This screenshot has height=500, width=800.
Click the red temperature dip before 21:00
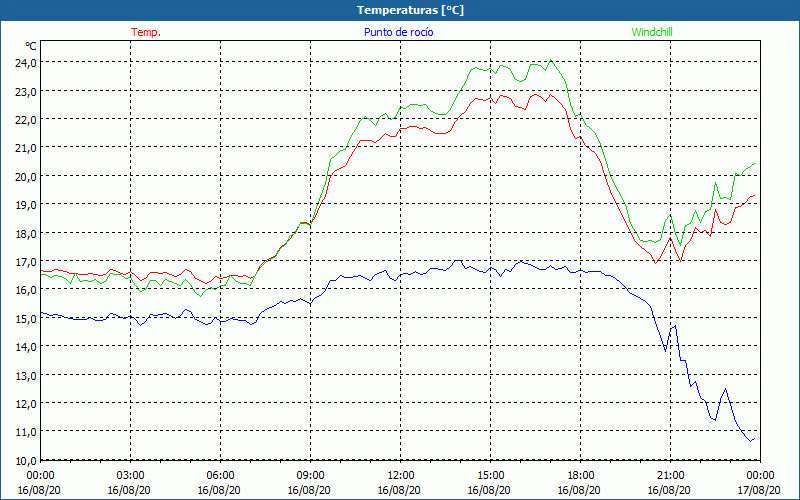(x=656, y=263)
